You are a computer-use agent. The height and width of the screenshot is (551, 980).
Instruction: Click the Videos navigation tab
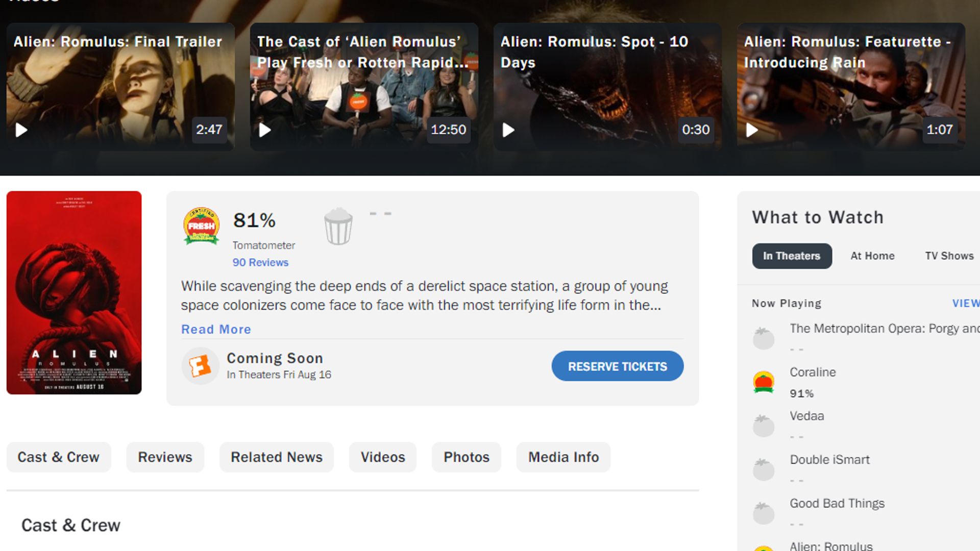pyautogui.click(x=382, y=457)
